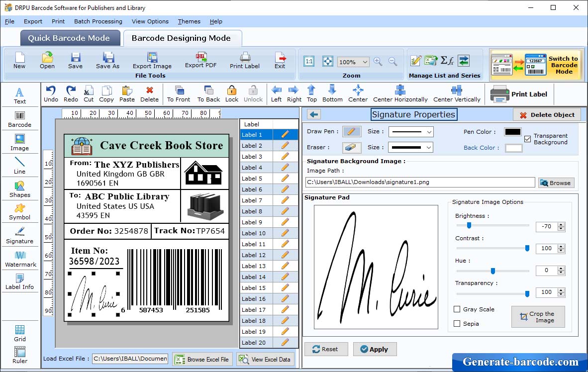Click the signature image path field
This screenshot has width=588, height=372.
coord(420,182)
